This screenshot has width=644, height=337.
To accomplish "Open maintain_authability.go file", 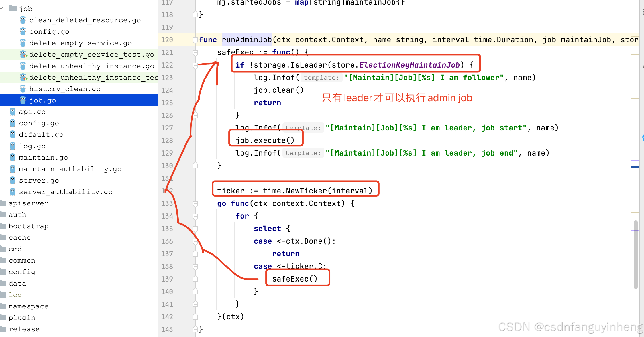I will pos(70,169).
